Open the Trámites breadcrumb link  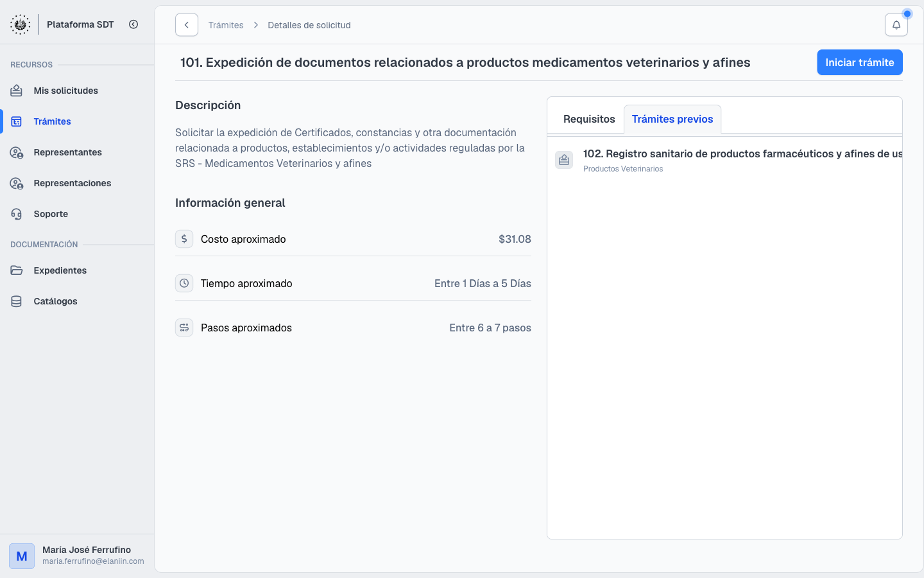click(x=226, y=25)
